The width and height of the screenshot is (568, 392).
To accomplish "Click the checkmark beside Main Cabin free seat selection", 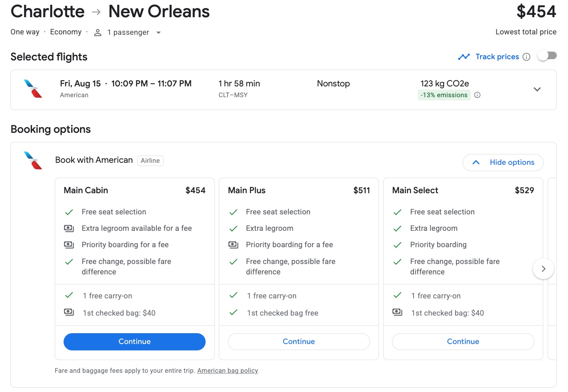I will [69, 212].
